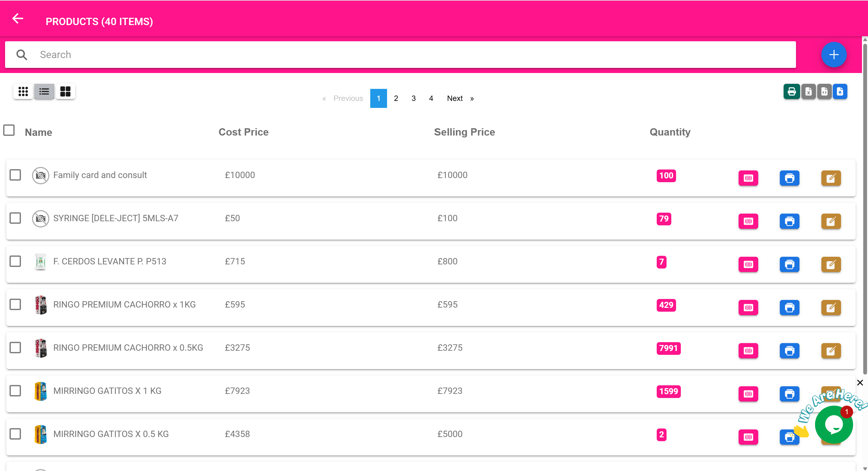Edit RINGO PREMIUM CACHORRO x 1KG
The width and height of the screenshot is (868, 471).
831,308
